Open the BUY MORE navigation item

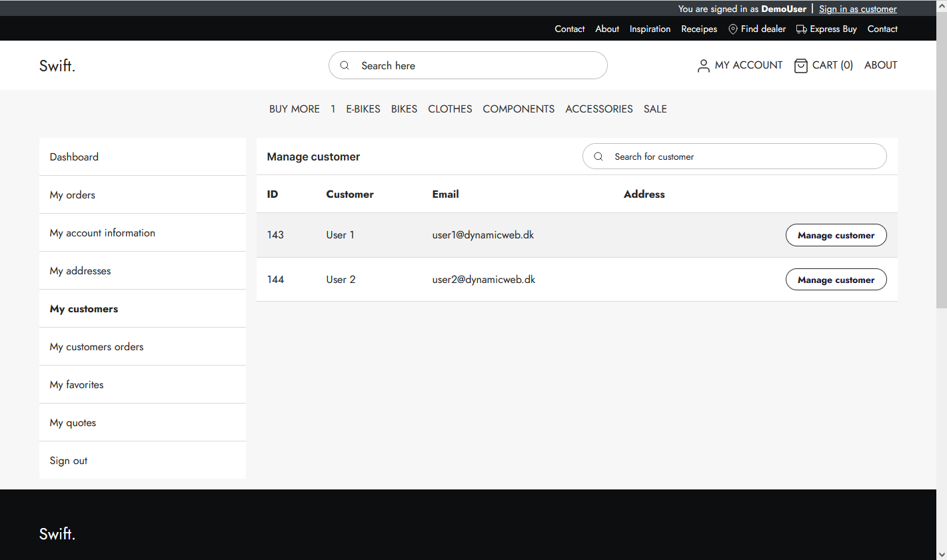coord(295,109)
